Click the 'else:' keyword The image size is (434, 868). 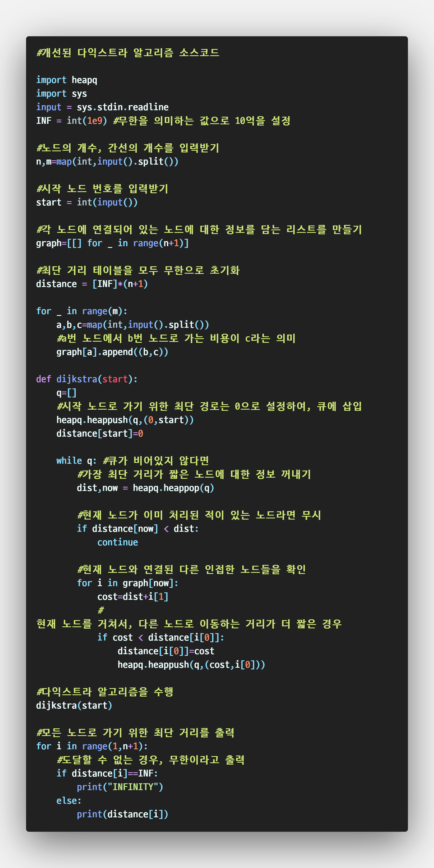tap(69, 801)
